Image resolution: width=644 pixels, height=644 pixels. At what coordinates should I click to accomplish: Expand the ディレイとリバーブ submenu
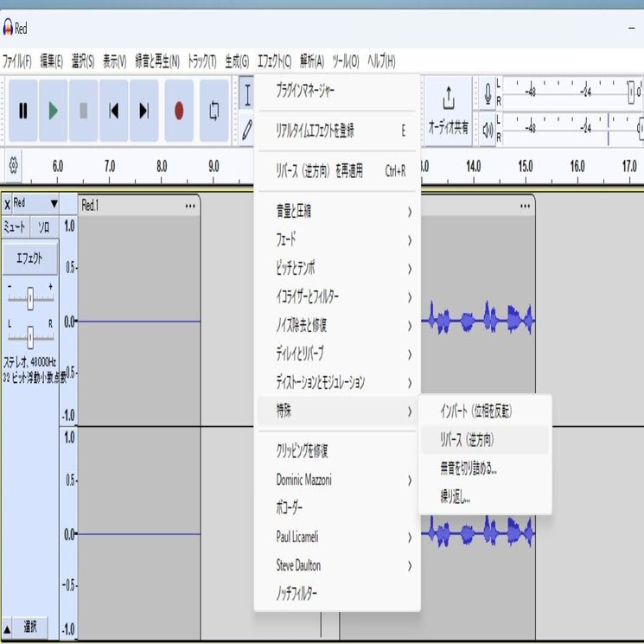337,354
